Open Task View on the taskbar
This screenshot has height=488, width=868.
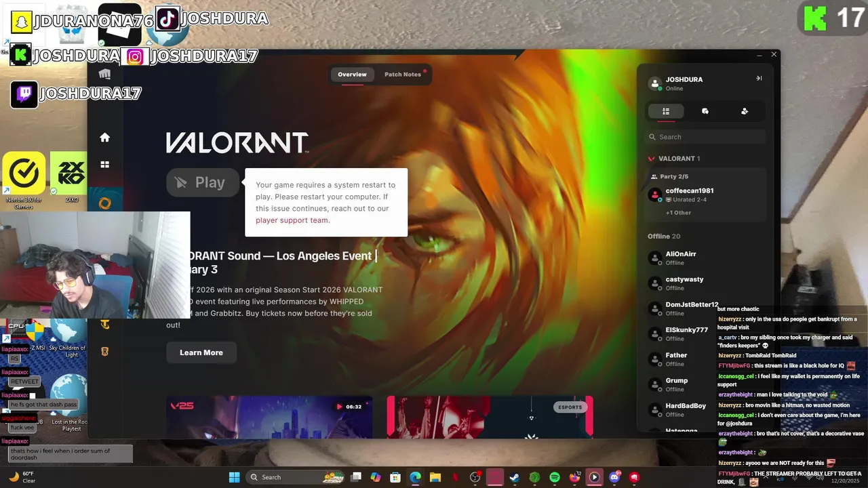(x=356, y=477)
